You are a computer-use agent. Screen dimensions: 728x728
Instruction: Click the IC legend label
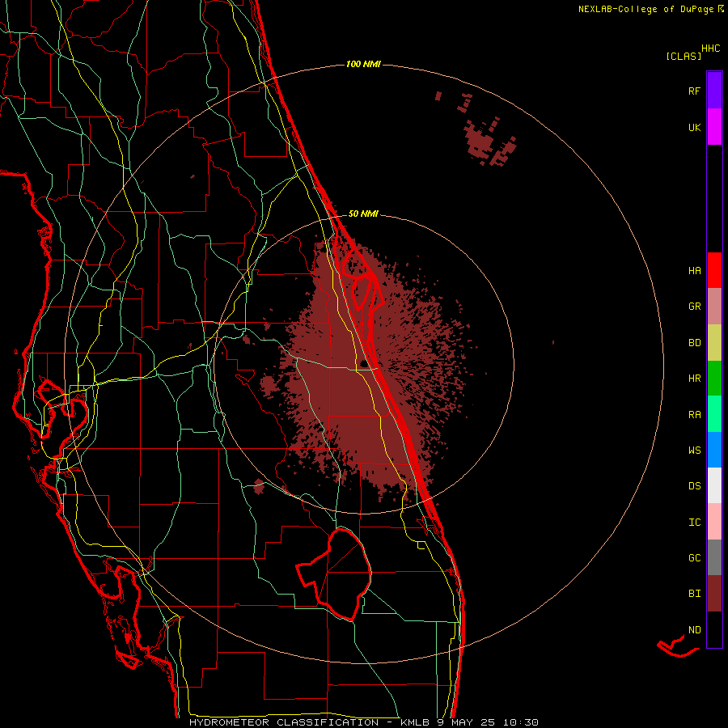pyautogui.click(x=694, y=523)
